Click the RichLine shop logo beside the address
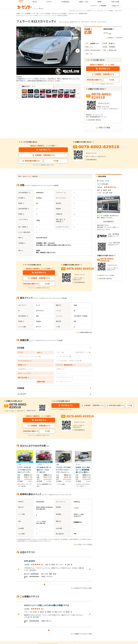The image size is (138, 644). click(x=102, y=236)
